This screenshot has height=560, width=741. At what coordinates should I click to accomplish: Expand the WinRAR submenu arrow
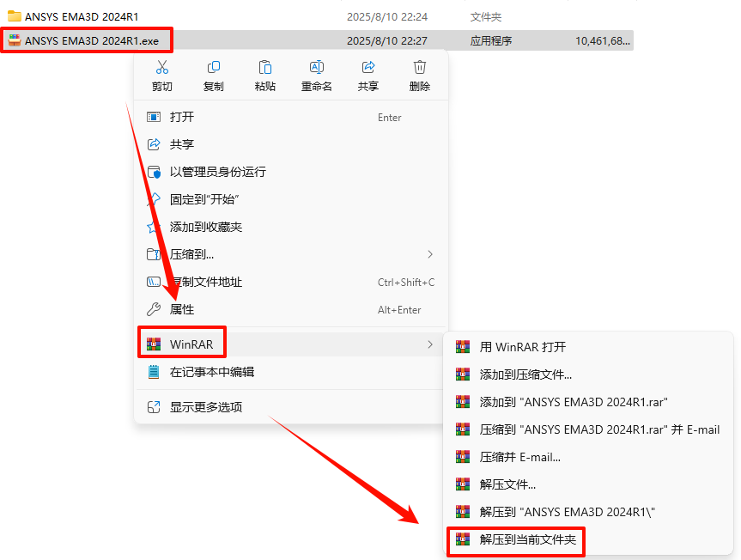point(430,344)
